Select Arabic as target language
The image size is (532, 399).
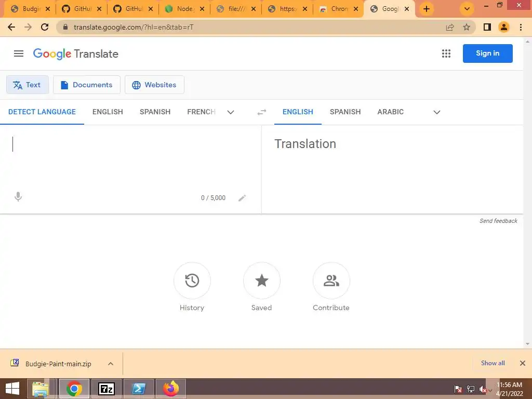(x=391, y=112)
